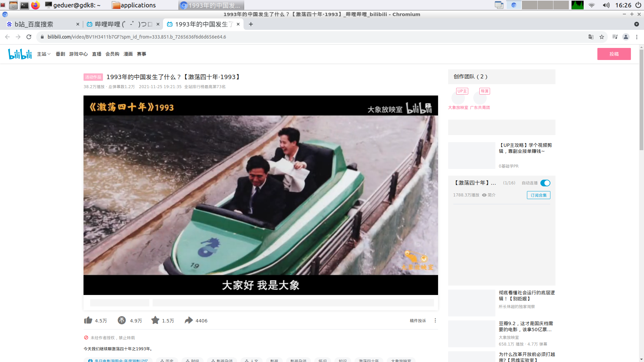
Task: Favorite the video with star icon
Action: point(155,320)
